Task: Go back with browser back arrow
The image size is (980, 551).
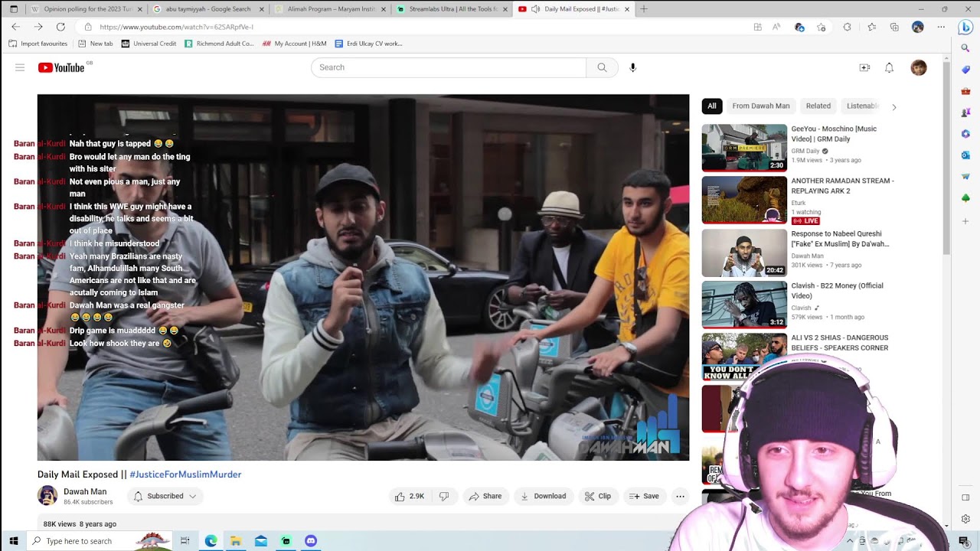Action: click(15, 27)
